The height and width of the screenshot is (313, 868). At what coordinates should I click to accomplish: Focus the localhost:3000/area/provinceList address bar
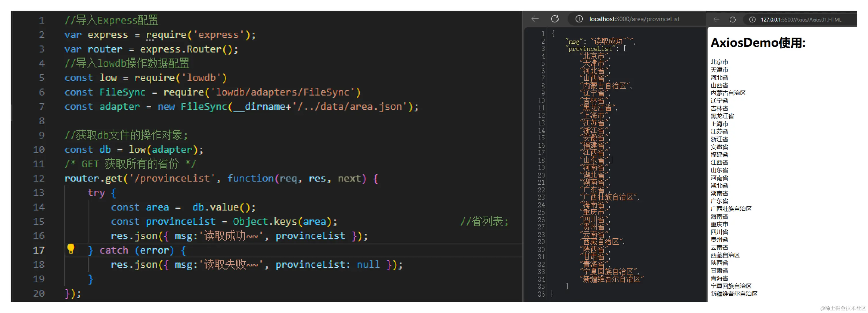[634, 19]
